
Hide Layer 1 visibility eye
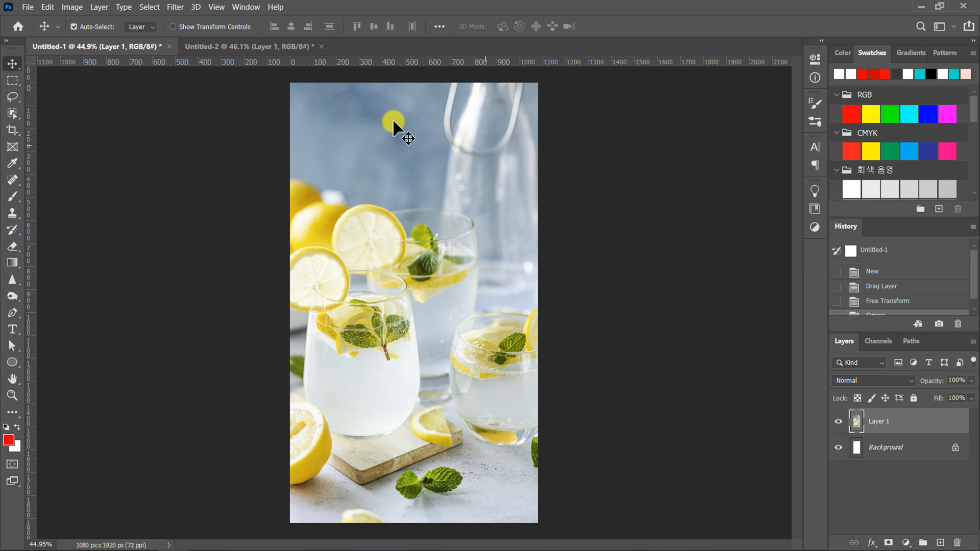(838, 421)
